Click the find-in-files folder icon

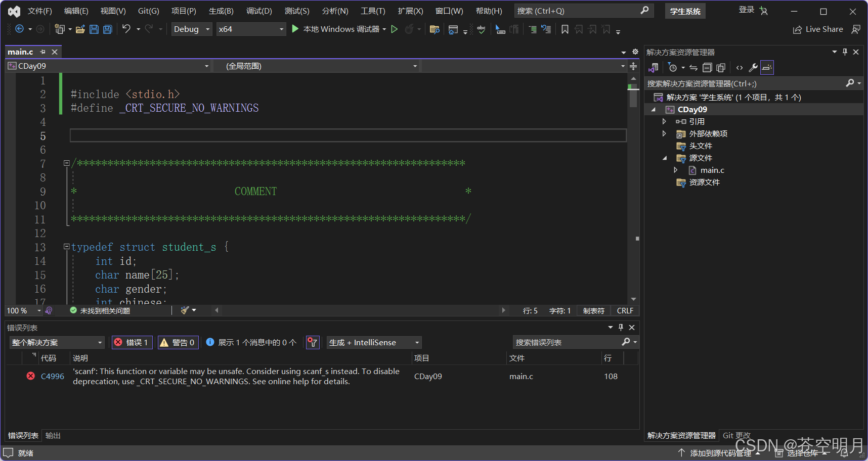(x=434, y=29)
